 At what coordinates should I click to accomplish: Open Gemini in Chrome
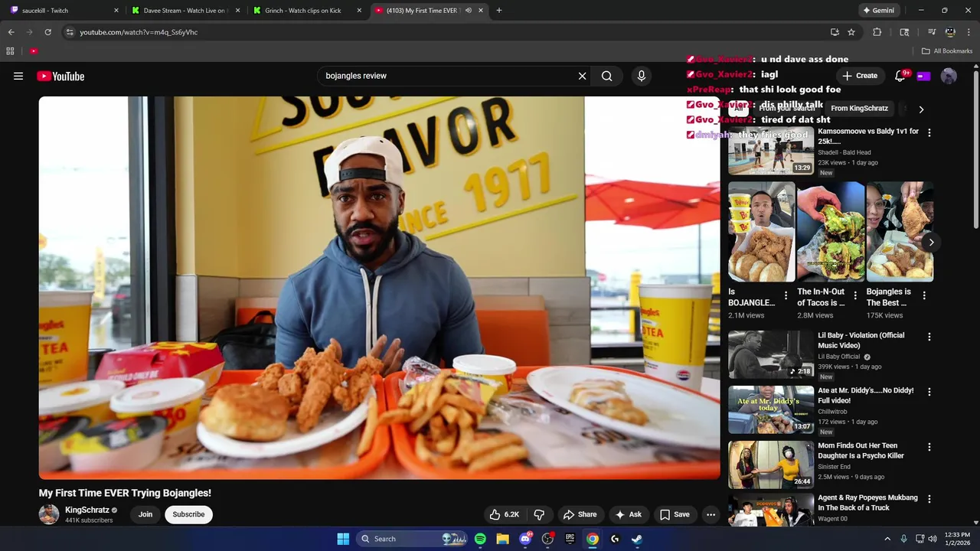[x=878, y=11]
